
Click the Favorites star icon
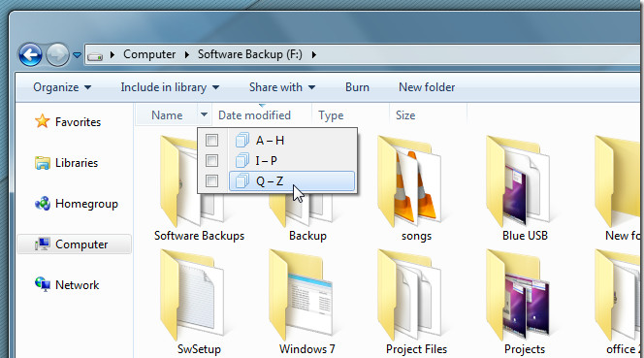43,121
